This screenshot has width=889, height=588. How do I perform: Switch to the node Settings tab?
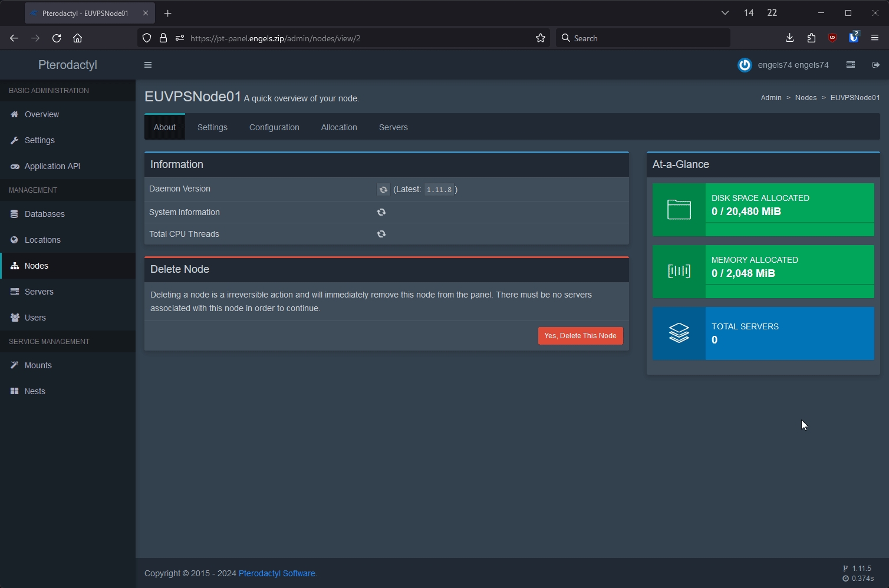click(x=212, y=127)
